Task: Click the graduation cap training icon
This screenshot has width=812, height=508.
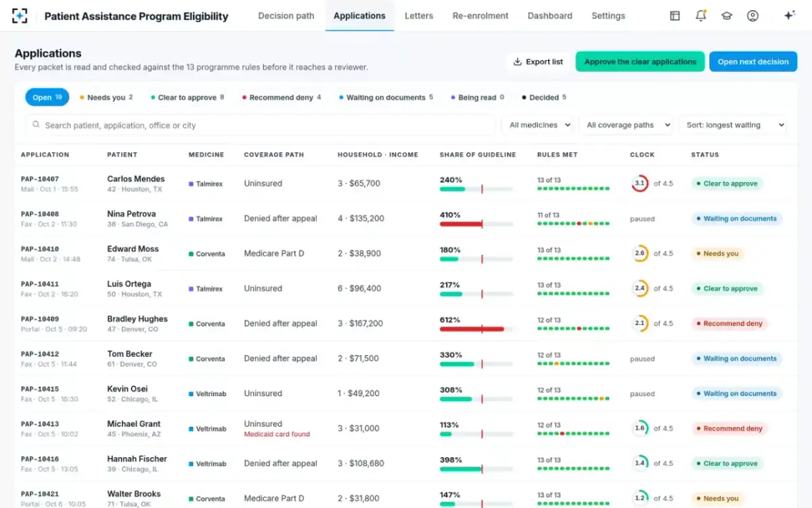Action: pos(727,16)
